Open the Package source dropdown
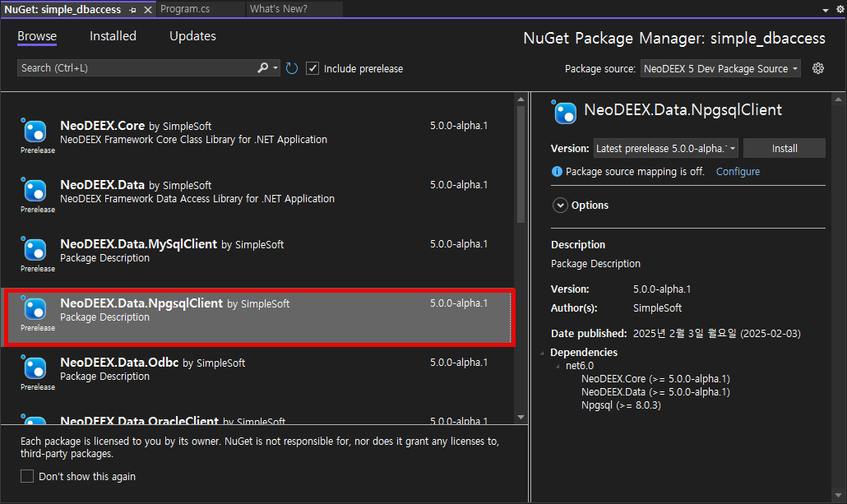The width and height of the screenshot is (847, 504). [720, 68]
